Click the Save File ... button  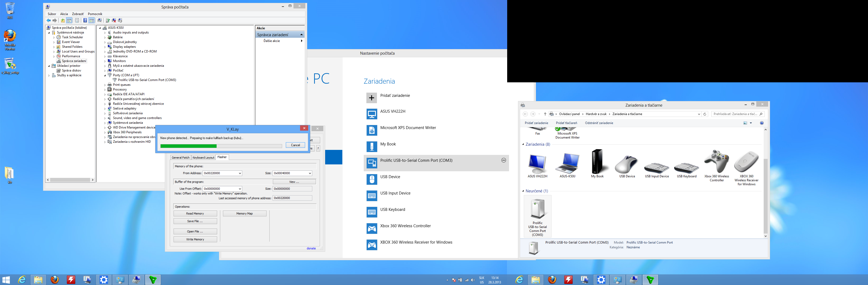(195, 221)
